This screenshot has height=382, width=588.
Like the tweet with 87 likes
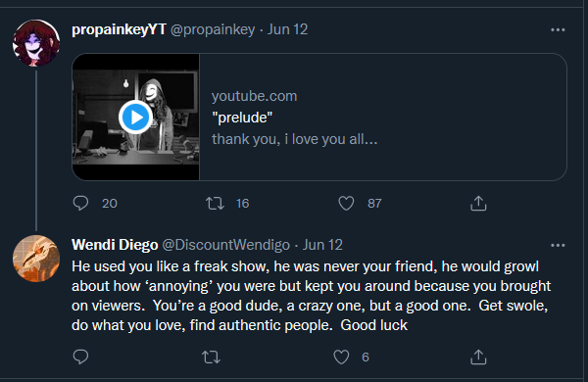coord(346,203)
